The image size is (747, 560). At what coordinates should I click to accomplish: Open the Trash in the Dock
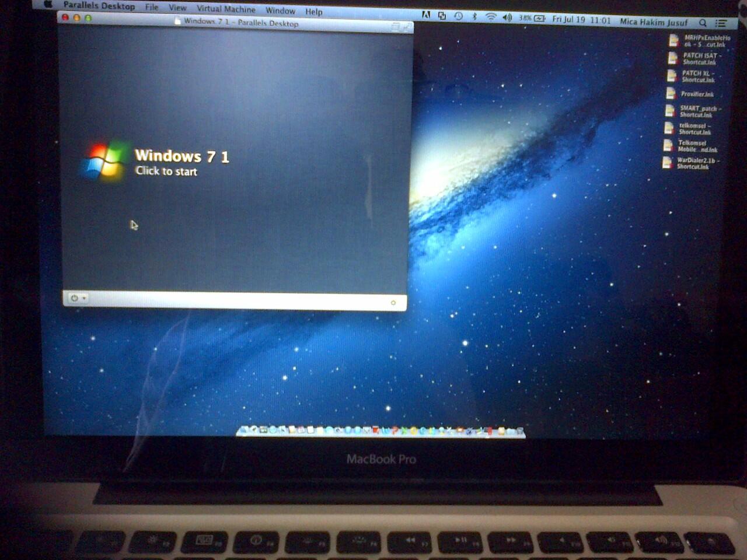(519, 432)
